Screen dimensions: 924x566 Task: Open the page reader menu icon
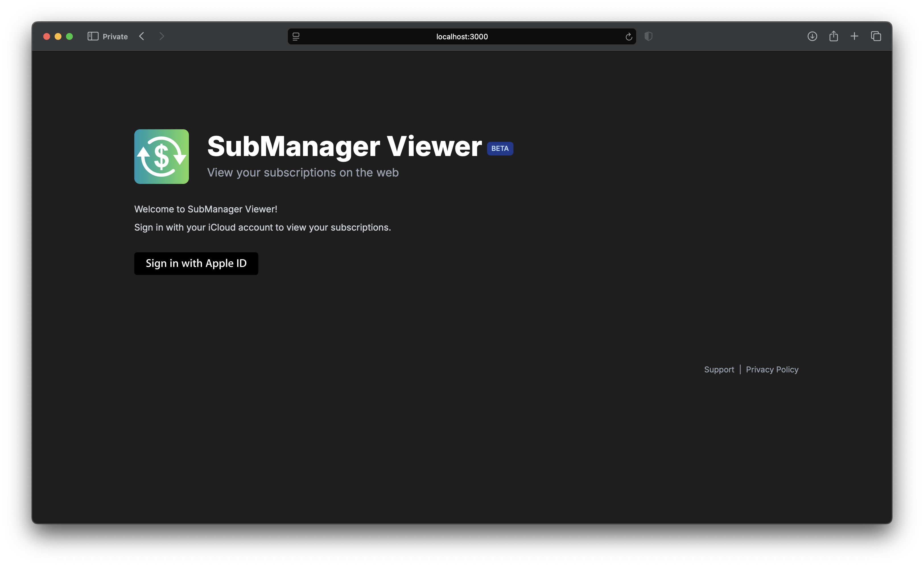[x=296, y=36]
